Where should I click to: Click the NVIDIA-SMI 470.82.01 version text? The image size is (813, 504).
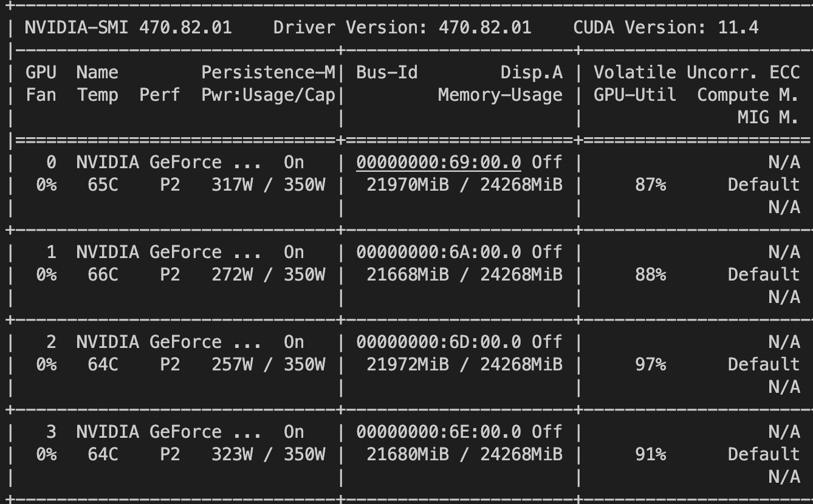[x=128, y=27]
